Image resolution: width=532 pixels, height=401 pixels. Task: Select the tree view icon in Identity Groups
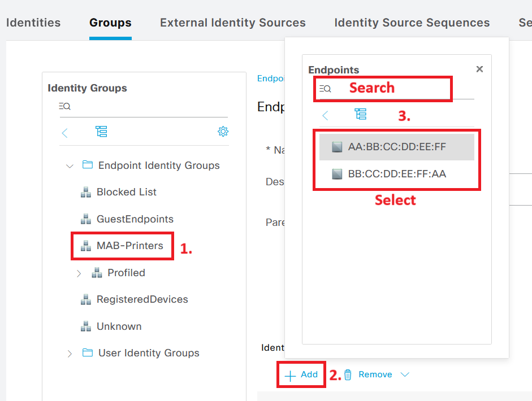(x=102, y=132)
